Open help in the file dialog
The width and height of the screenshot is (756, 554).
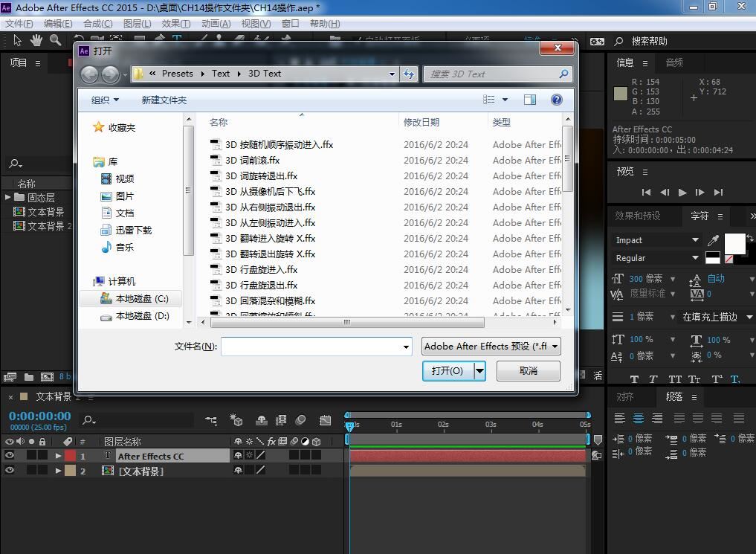(556, 100)
